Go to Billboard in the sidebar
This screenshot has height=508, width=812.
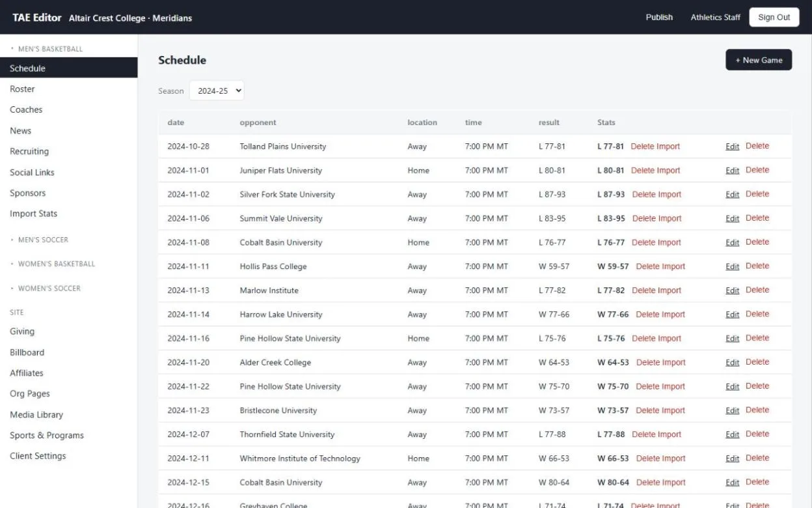tap(68, 352)
